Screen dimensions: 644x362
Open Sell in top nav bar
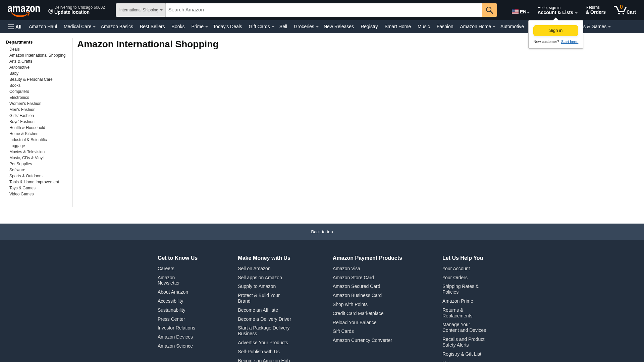(283, 26)
